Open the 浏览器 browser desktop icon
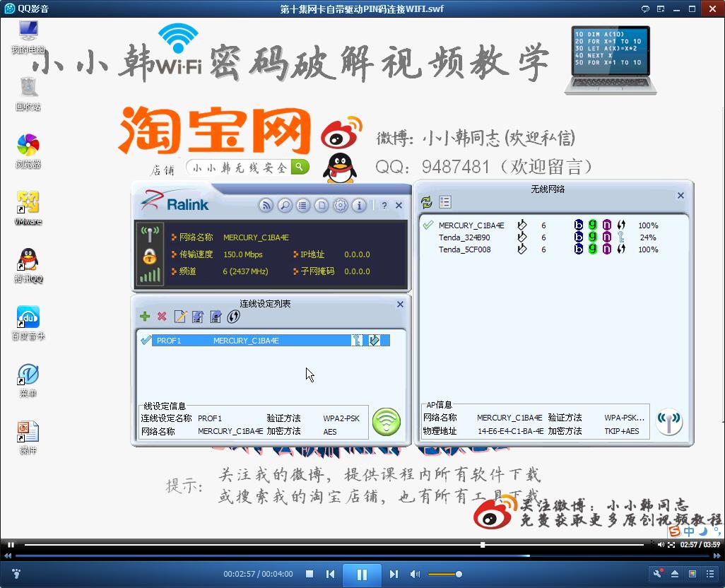Viewport: 725px width, 588px height. click(x=28, y=151)
